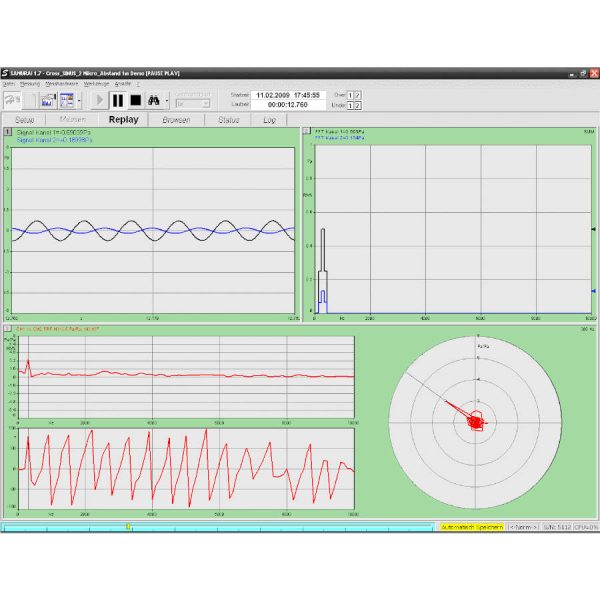Open the Messung menu
Image resolution: width=600 pixels, height=600 pixels.
[x=30, y=84]
